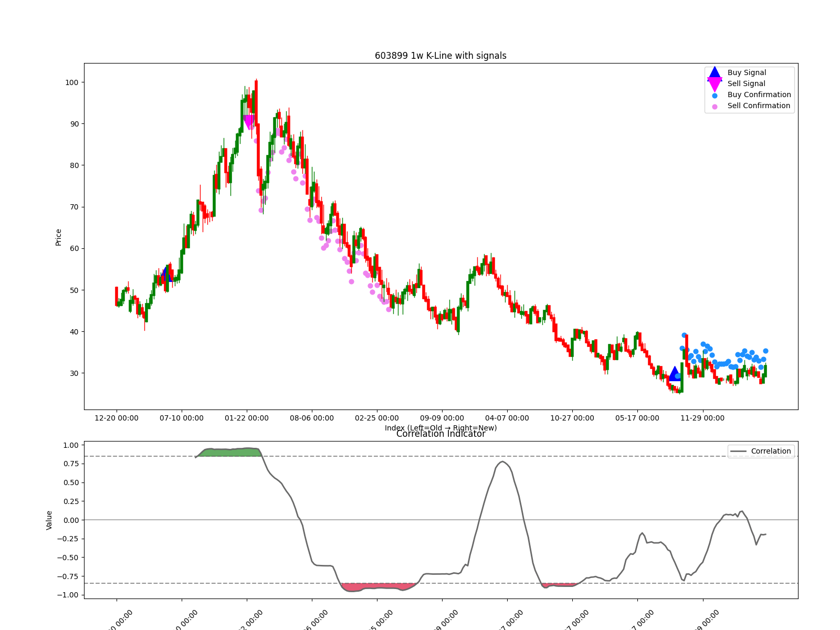Click the correlation axis tick '0.25'
Image resolution: width=840 pixels, height=630 pixels.
(x=71, y=501)
